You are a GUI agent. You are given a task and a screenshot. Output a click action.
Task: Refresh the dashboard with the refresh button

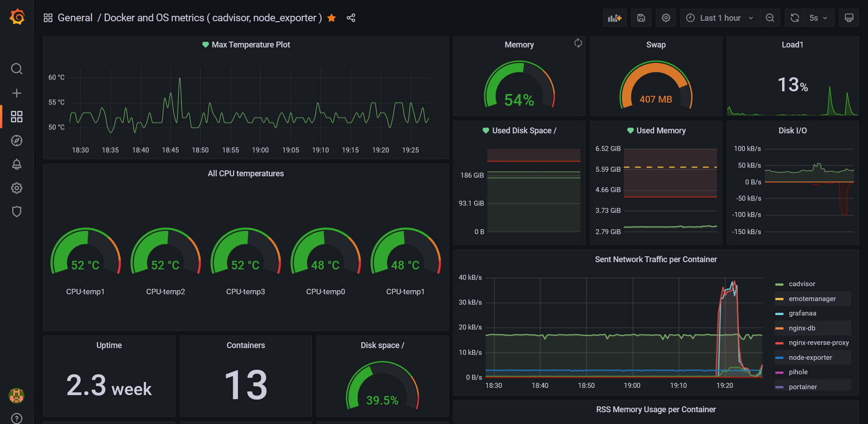794,18
